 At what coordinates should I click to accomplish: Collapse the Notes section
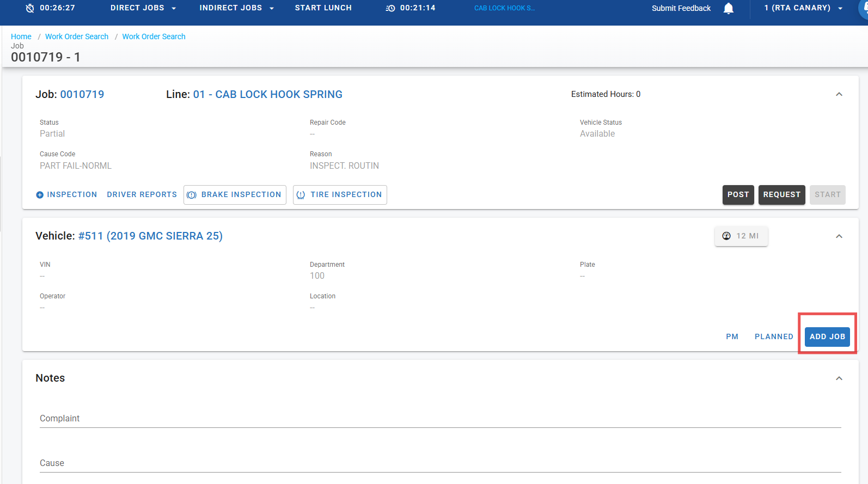click(x=839, y=378)
